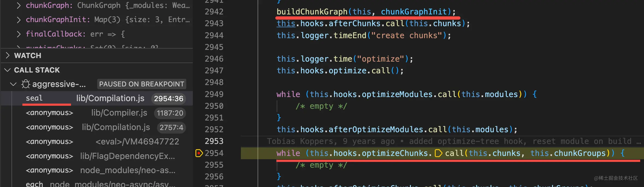Select the anonymous frame at eval VM46947722
644x187 pixels.
pyautogui.click(x=97, y=142)
